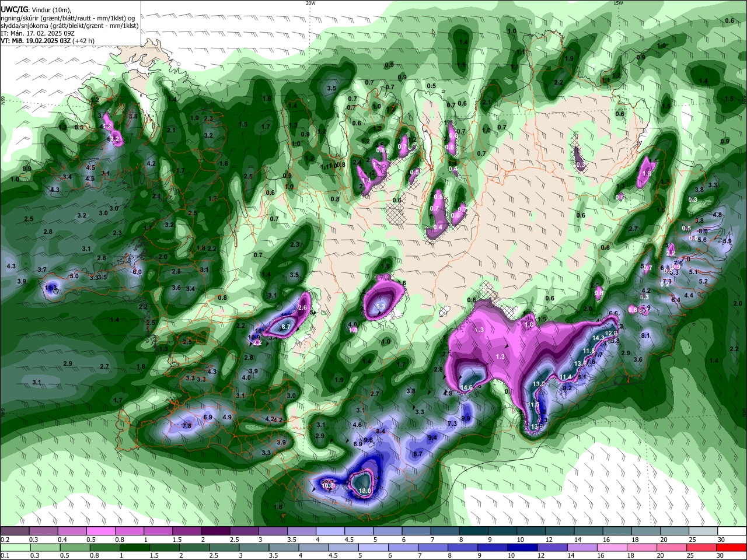
Task: Click the bright pink swatch labelled 0.5 in top legend row
Action: pyautogui.click(x=100, y=531)
